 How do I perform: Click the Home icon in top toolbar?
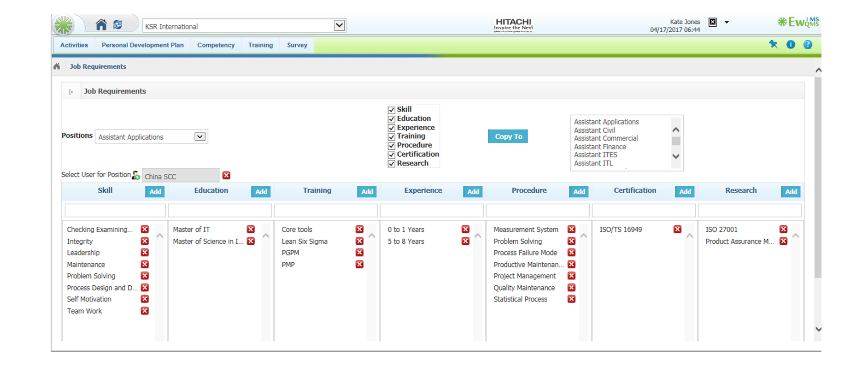[x=101, y=24]
